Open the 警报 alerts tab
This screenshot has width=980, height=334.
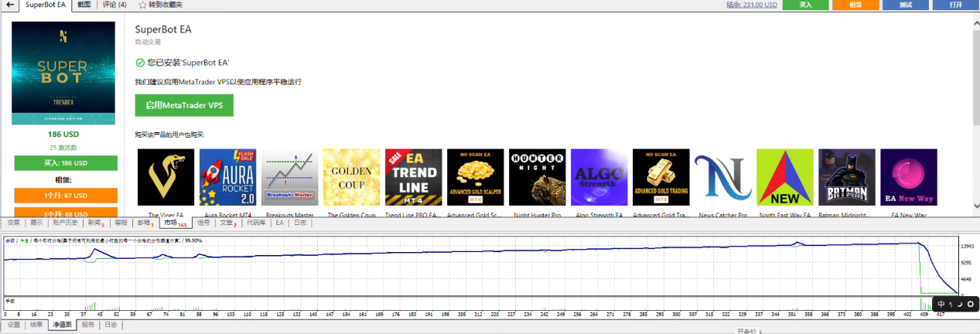pos(121,223)
